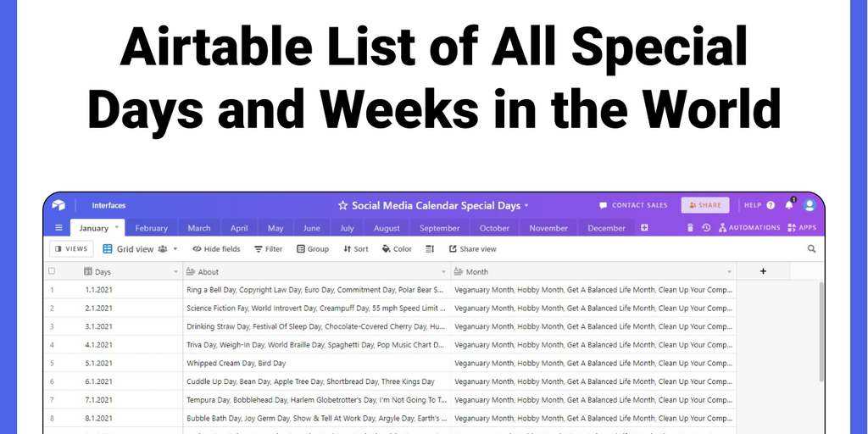Select cell starting 'Ring a Bell Day'

[317, 290]
